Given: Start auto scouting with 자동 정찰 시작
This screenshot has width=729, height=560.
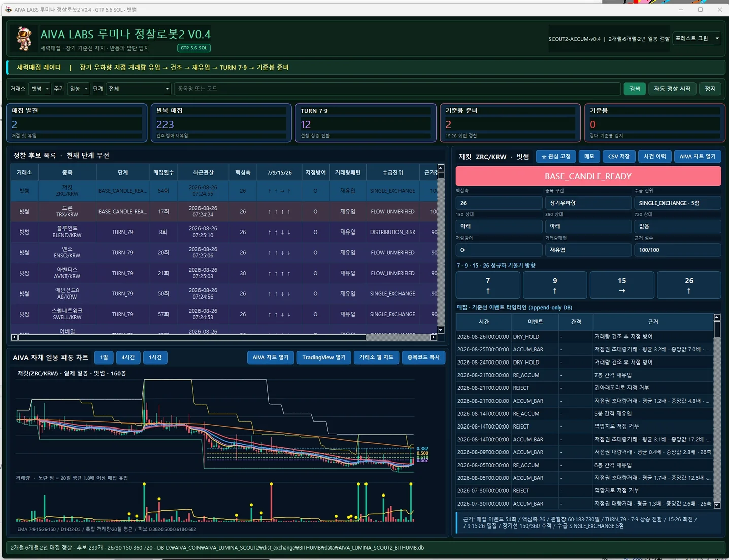Looking at the screenshot, I should point(672,89).
